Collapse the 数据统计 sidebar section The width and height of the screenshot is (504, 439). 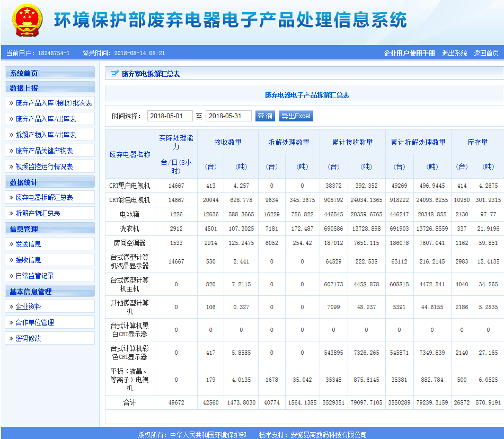point(24,182)
